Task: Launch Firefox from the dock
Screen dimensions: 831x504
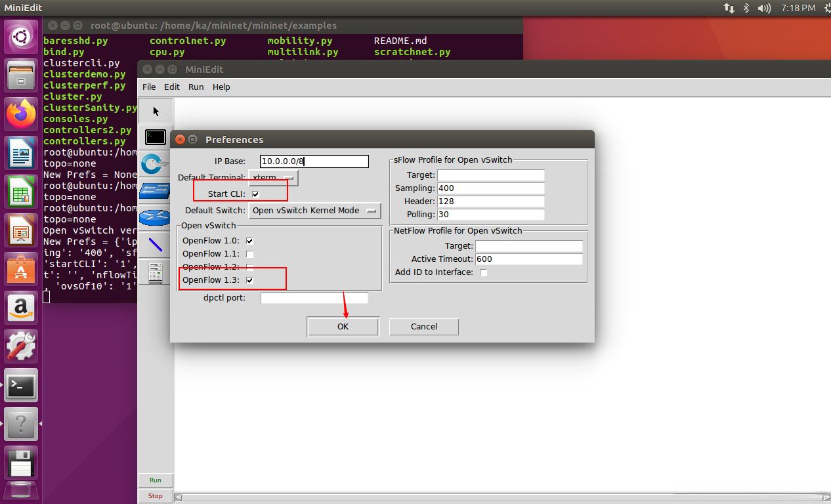Action: pos(22,114)
